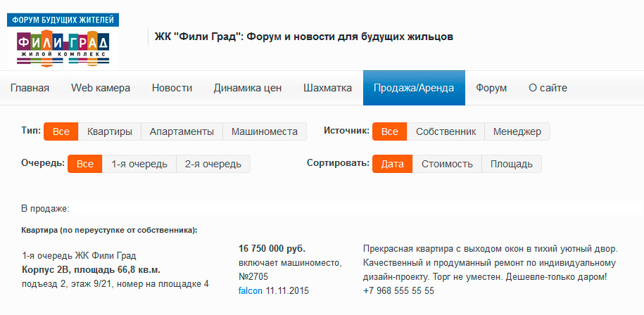Show only Менеджер source listings
Viewport: 644px width, 315px height.
click(x=517, y=131)
